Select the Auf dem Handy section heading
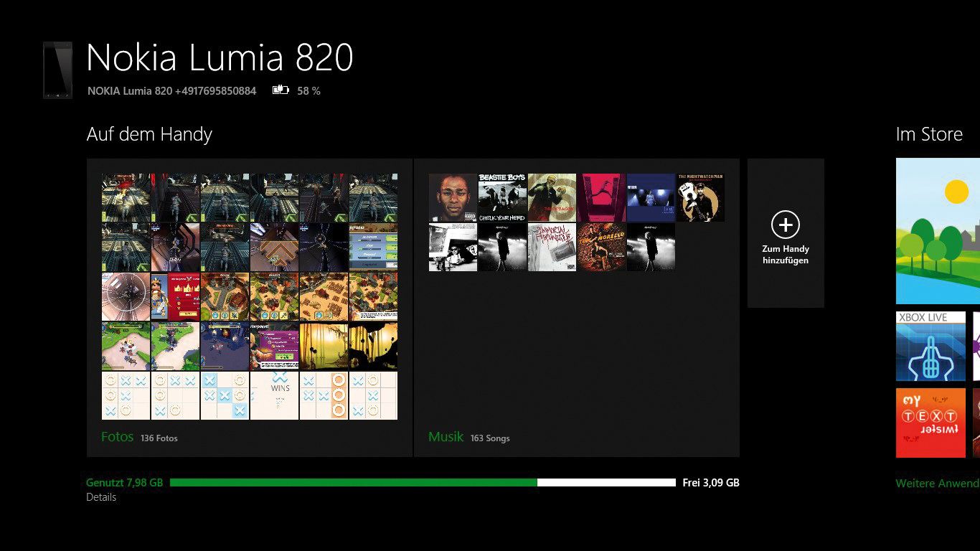This screenshot has width=980, height=551. tap(149, 134)
